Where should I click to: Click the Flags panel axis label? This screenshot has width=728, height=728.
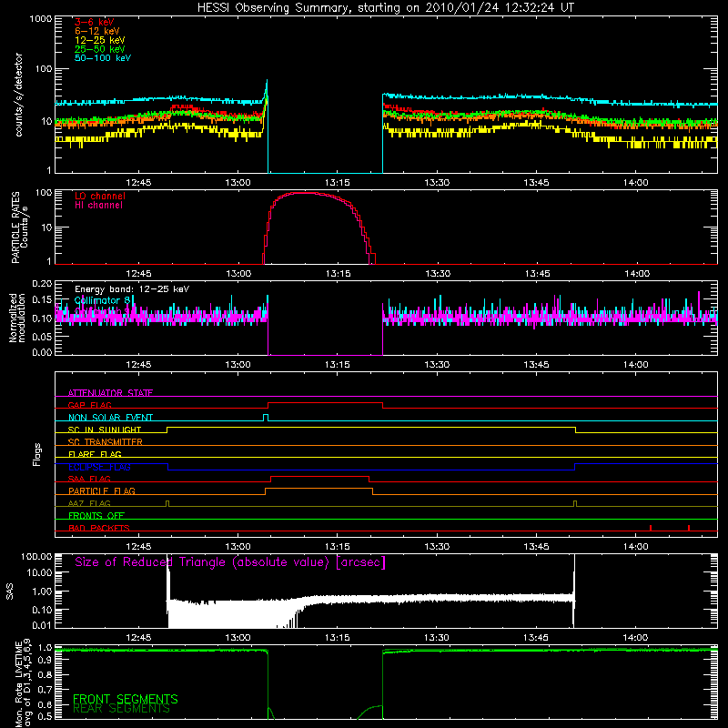click(x=36, y=454)
